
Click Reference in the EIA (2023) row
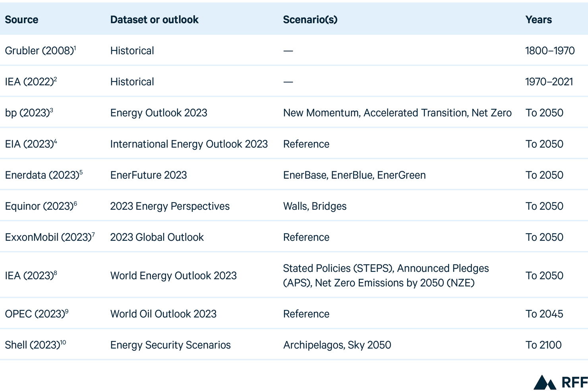[306, 144]
